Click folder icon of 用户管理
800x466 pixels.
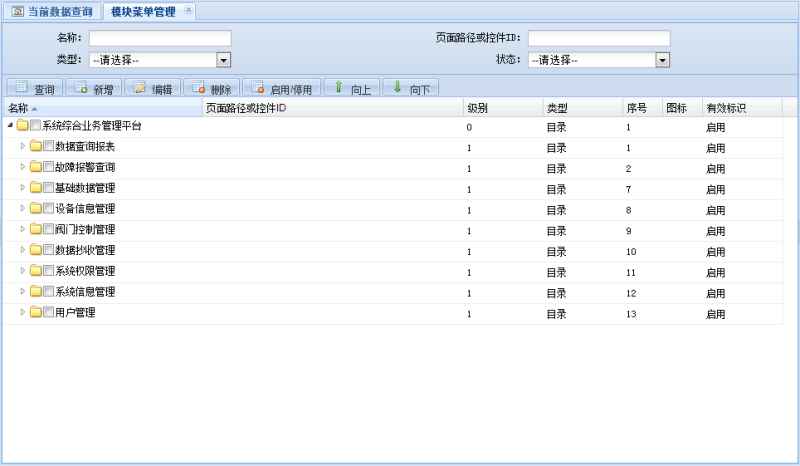coord(36,312)
